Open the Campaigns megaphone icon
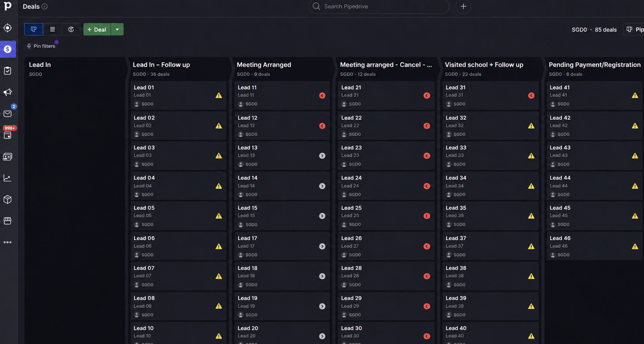Viewport: 644px width, 344px height. (x=8, y=92)
